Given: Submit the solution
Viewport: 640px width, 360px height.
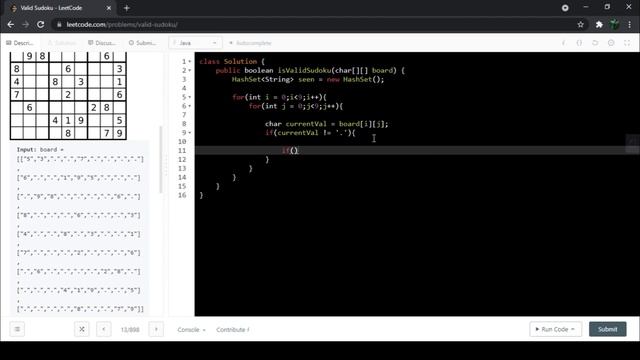Looking at the screenshot, I should [607, 329].
